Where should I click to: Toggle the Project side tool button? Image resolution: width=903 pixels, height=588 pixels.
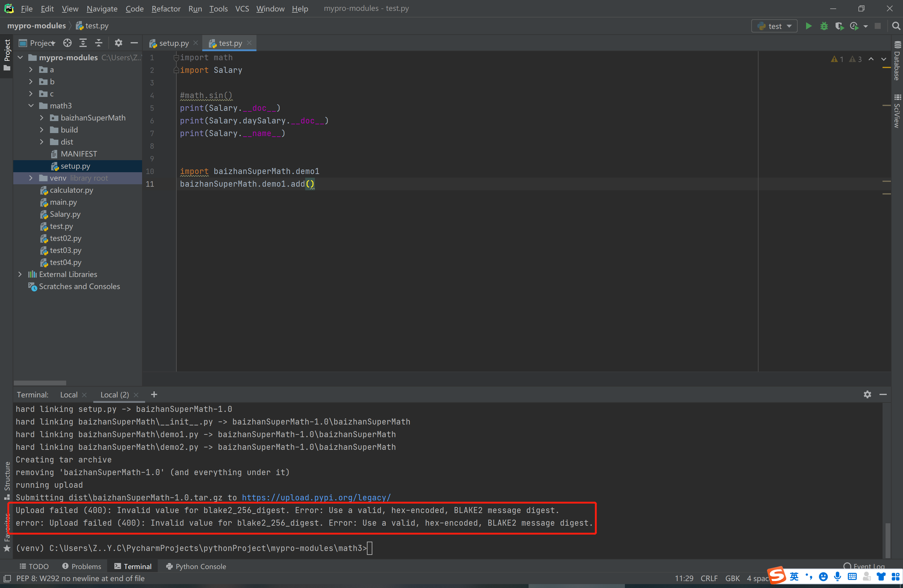click(7, 55)
